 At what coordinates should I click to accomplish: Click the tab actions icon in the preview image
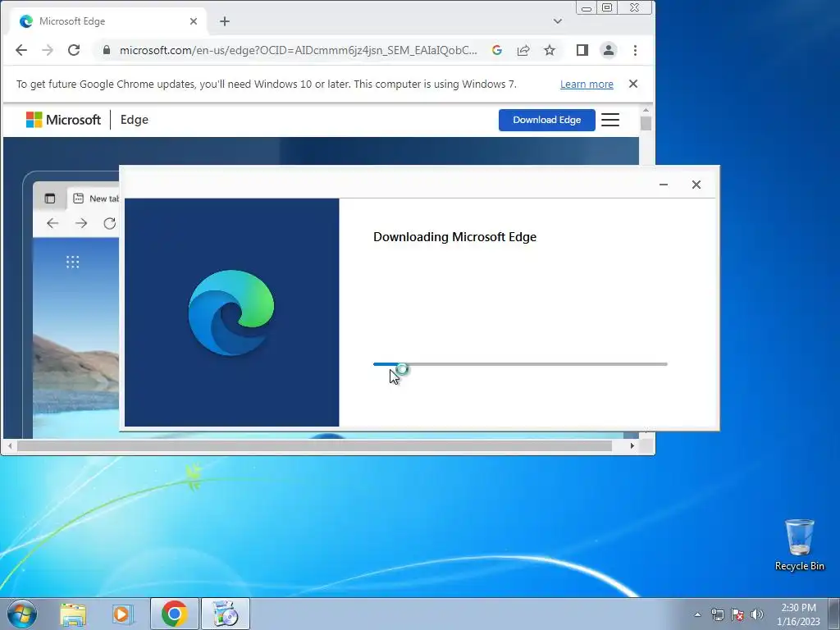50,199
